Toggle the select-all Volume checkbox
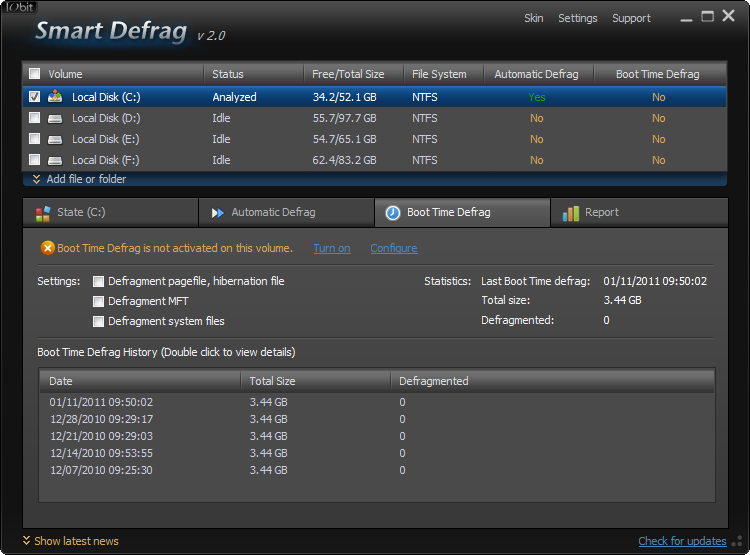The height and width of the screenshot is (555, 750). pos(34,74)
